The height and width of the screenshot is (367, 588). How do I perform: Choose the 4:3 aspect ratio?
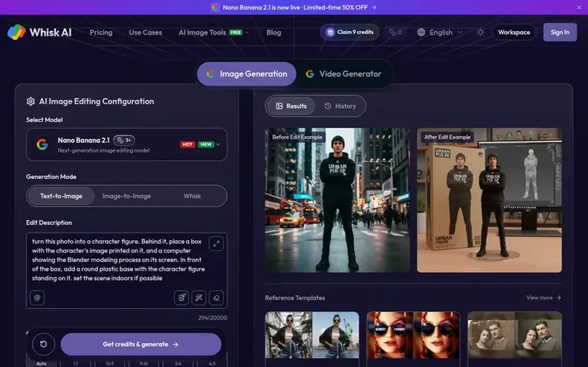click(x=212, y=363)
